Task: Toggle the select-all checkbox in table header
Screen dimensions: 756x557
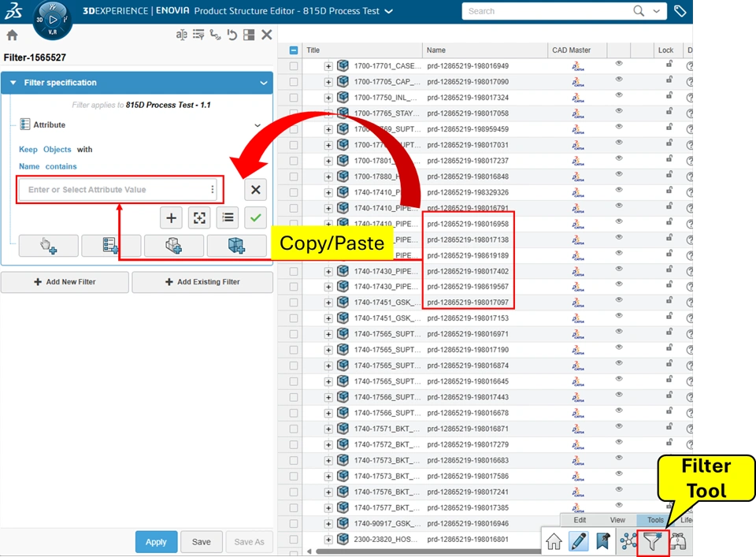Action: (294, 50)
